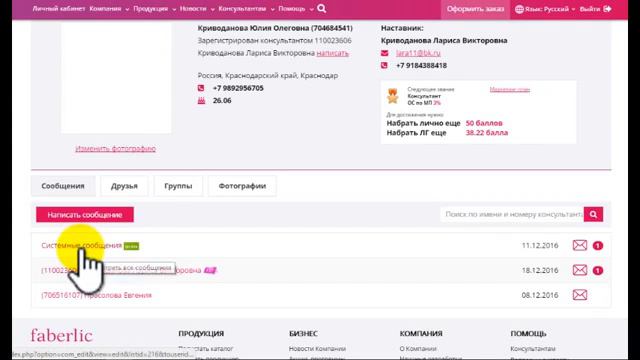The width and height of the screenshot is (640, 360).
Task: Open О Компании footer link
Action: (x=418, y=349)
